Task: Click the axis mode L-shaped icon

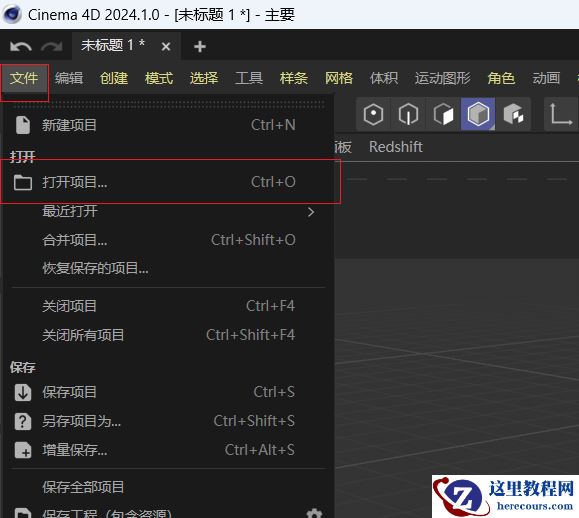Action: (560, 114)
